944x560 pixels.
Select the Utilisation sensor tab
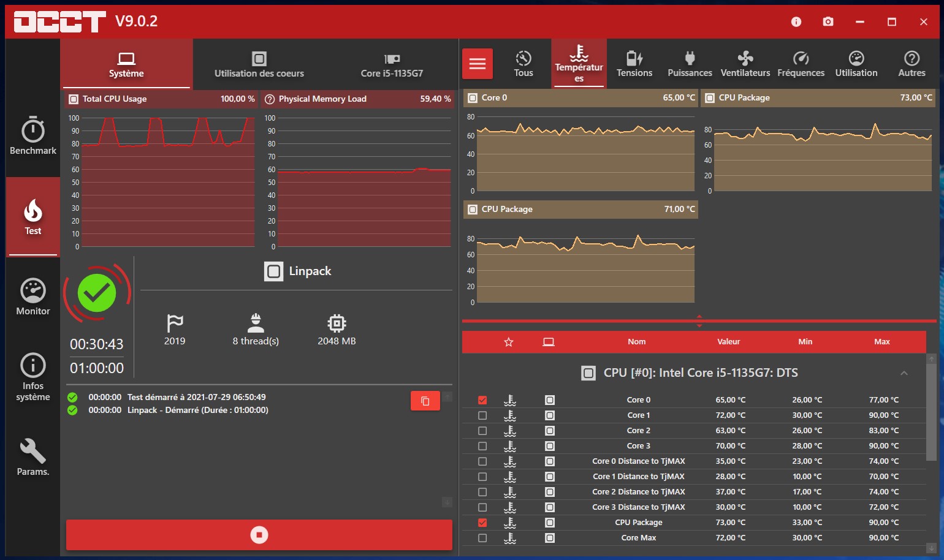click(856, 64)
